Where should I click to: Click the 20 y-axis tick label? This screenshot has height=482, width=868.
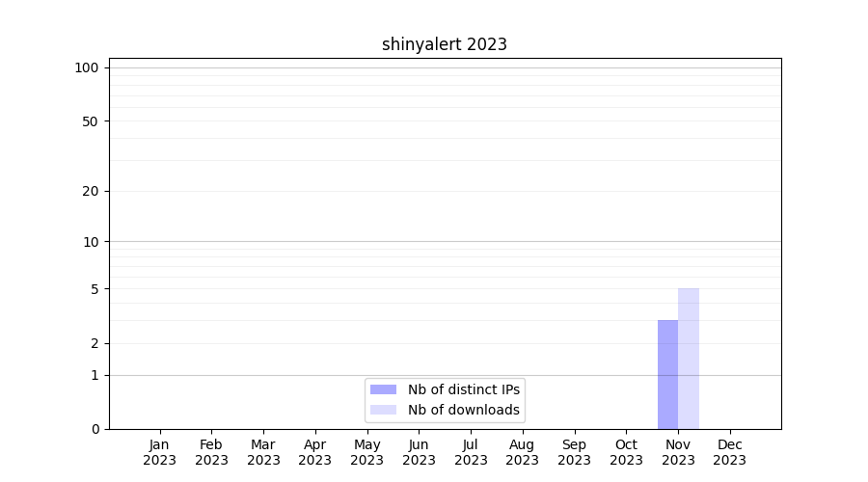91,191
